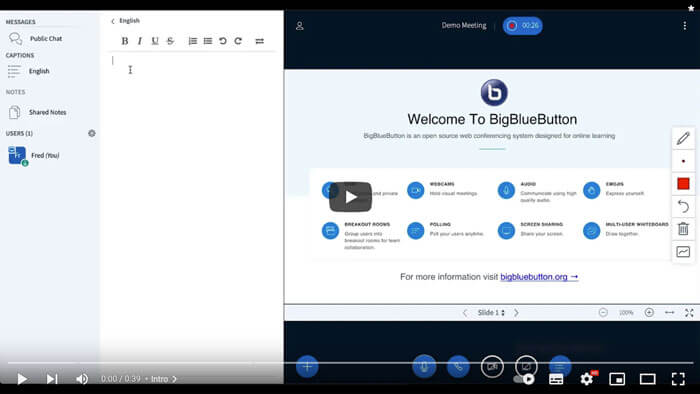
Task: Go back using the arrow beside English
Action: coord(112,21)
